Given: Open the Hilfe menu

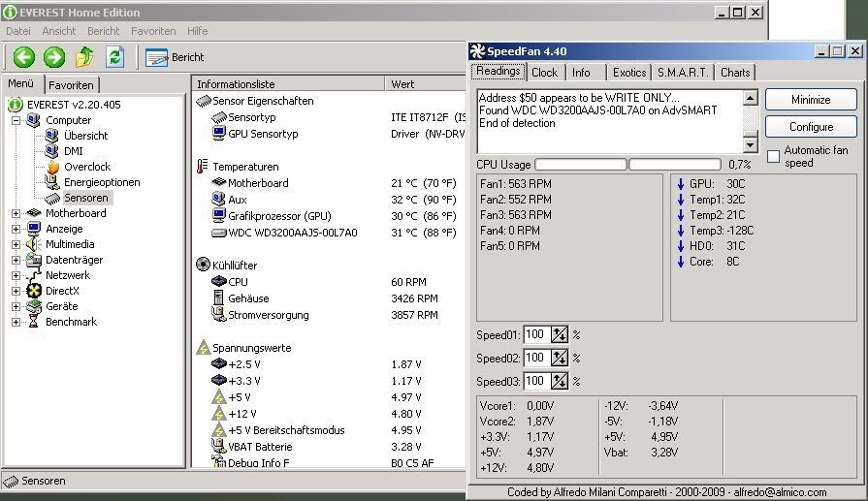Looking at the screenshot, I should (x=197, y=32).
